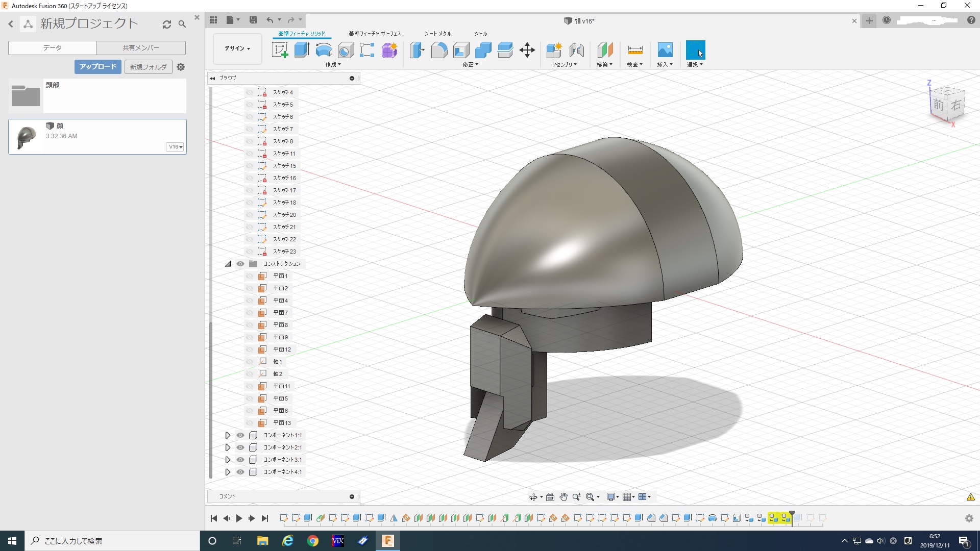Click the timeline play button
980x551 pixels.
pos(239,518)
